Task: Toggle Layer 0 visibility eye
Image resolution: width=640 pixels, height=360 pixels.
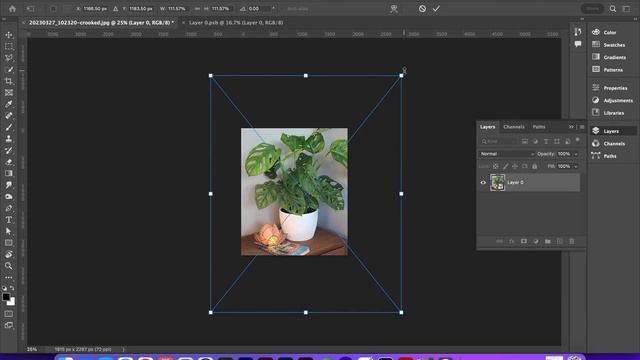Action: tap(483, 182)
